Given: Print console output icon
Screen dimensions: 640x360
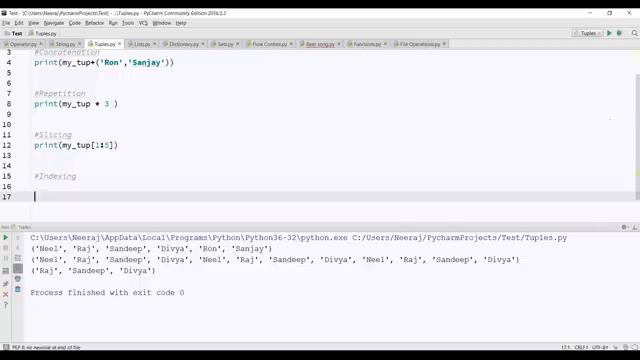Looking at the screenshot, I should [18, 279].
